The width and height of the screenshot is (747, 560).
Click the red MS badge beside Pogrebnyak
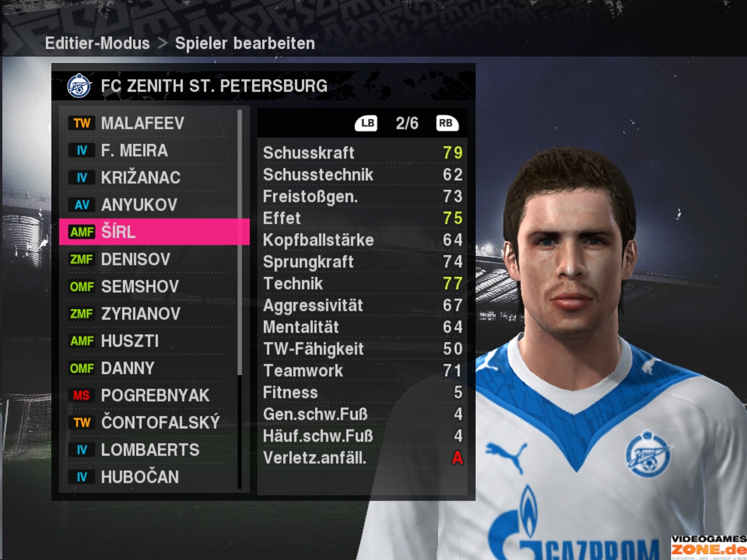click(x=82, y=395)
